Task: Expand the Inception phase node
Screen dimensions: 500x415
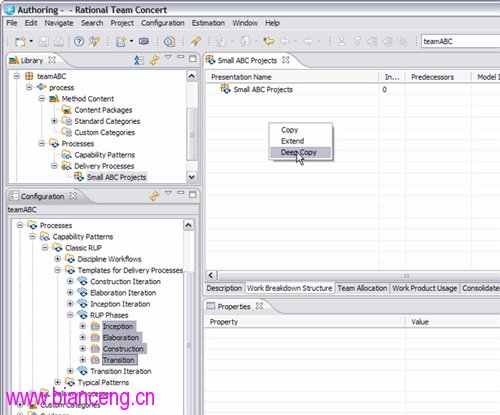Action: (83, 326)
